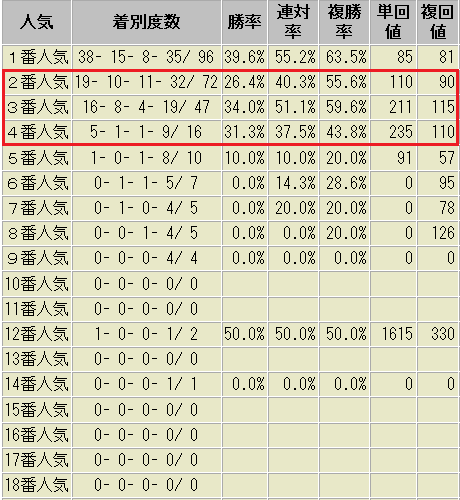This screenshot has width=460, height=500.
Task: Click 1番人気 record 38-15-8-35/96
Action: 146,57
